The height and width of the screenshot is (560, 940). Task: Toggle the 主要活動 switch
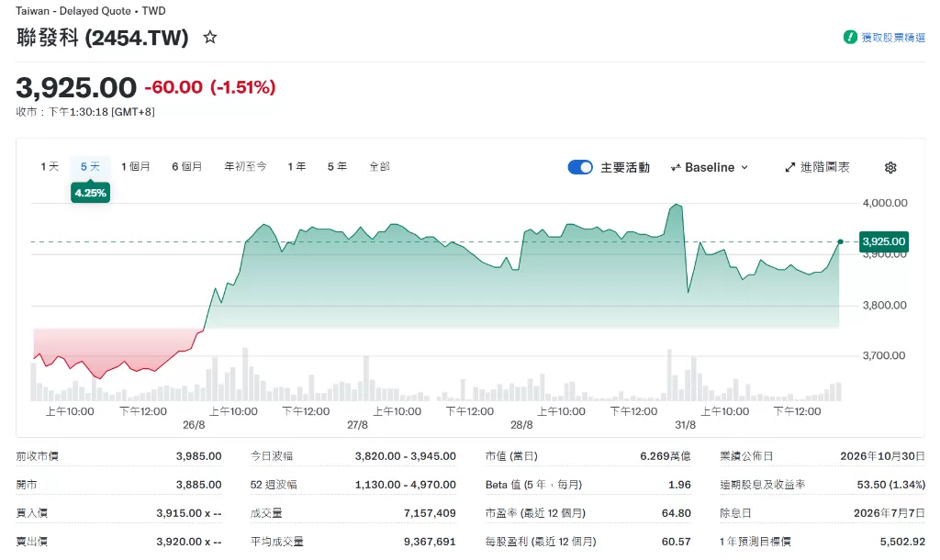(x=580, y=167)
